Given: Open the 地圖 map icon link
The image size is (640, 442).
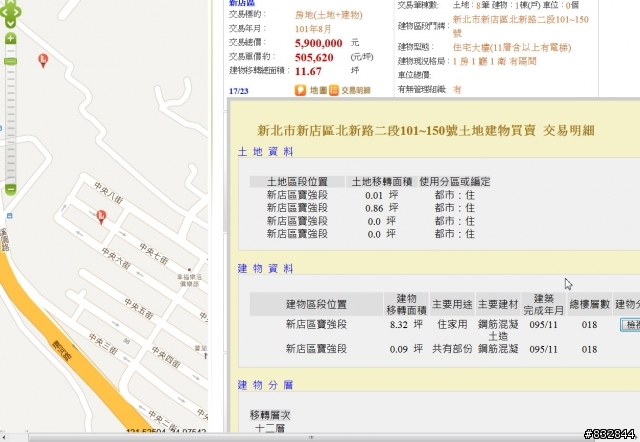Looking at the screenshot, I should pyautogui.click(x=311, y=90).
